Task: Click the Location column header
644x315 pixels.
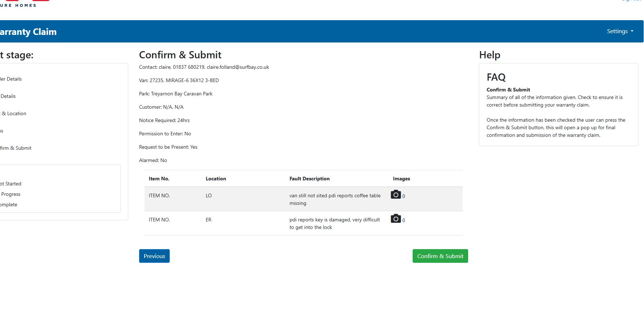Action: (216, 179)
